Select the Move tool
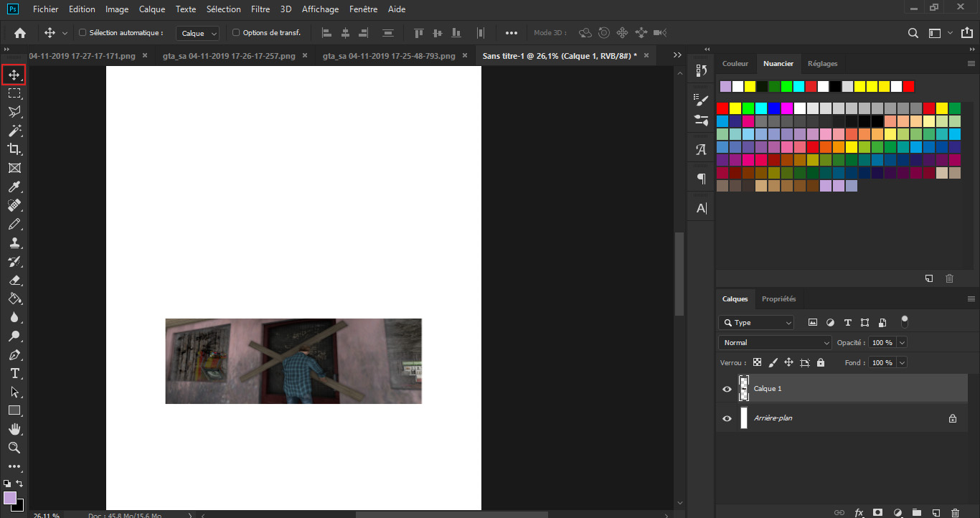Image resolution: width=980 pixels, height=518 pixels. coord(14,75)
